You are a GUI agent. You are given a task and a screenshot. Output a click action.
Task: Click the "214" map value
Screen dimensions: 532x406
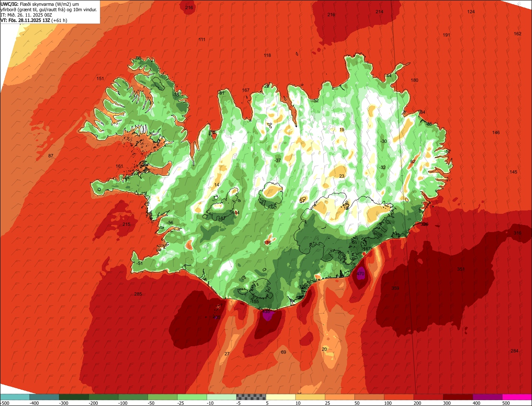(x=379, y=12)
